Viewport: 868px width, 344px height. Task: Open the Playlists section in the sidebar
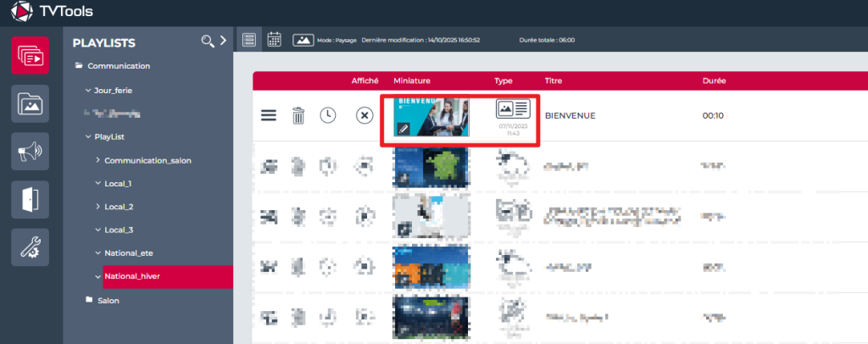click(x=31, y=57)
